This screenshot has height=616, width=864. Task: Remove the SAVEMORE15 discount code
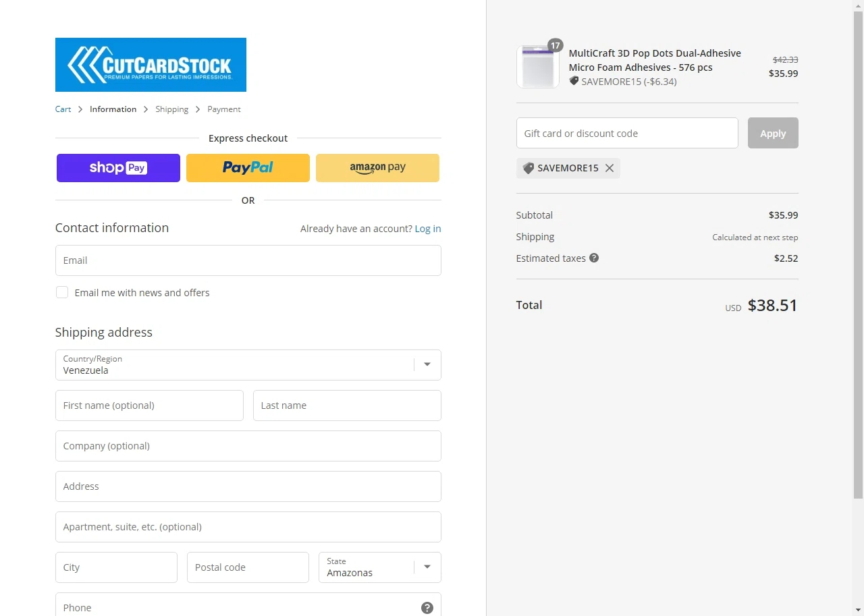click(610, 168)
